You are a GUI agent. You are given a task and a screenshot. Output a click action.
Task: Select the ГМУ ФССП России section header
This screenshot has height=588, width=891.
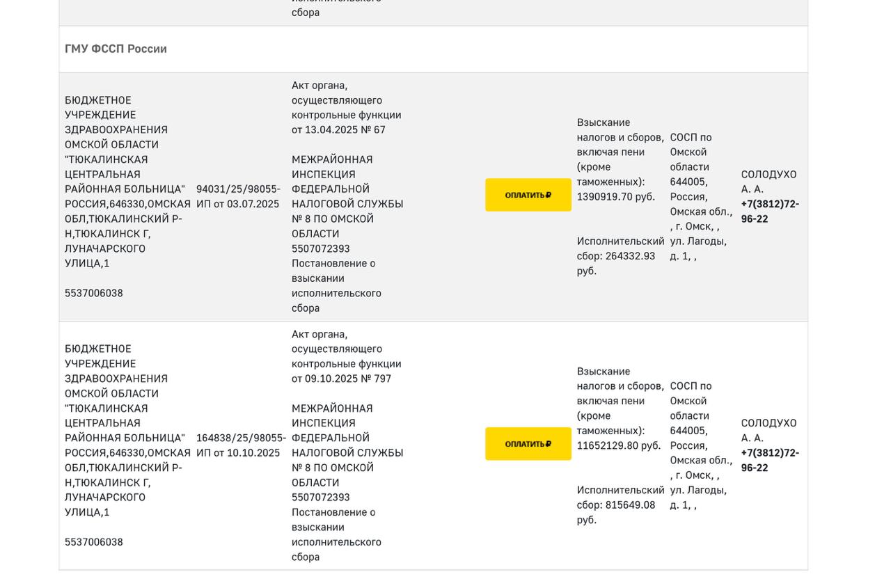pos(116,49)
